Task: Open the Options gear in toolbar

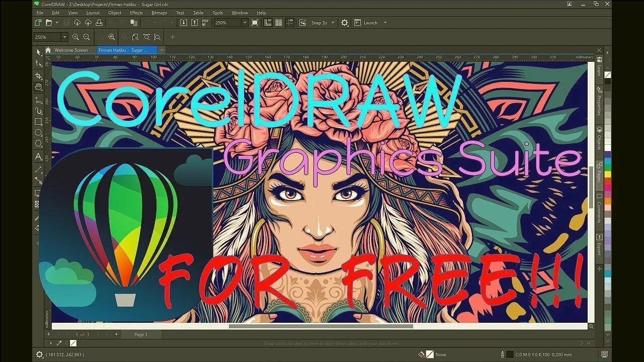Action: pyautogui.click(x=344, y=23)
